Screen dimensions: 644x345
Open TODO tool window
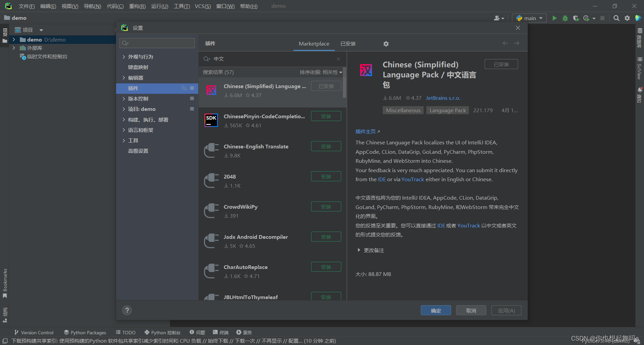coord(126,332)
